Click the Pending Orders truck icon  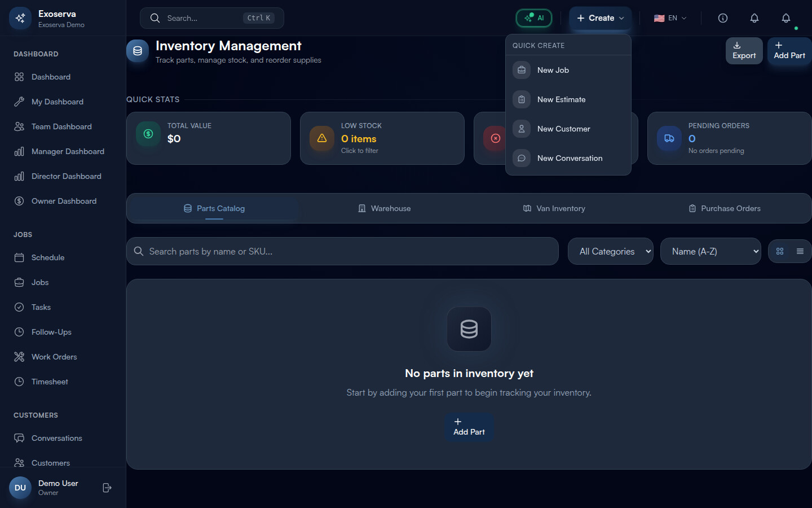coord(669,138)
